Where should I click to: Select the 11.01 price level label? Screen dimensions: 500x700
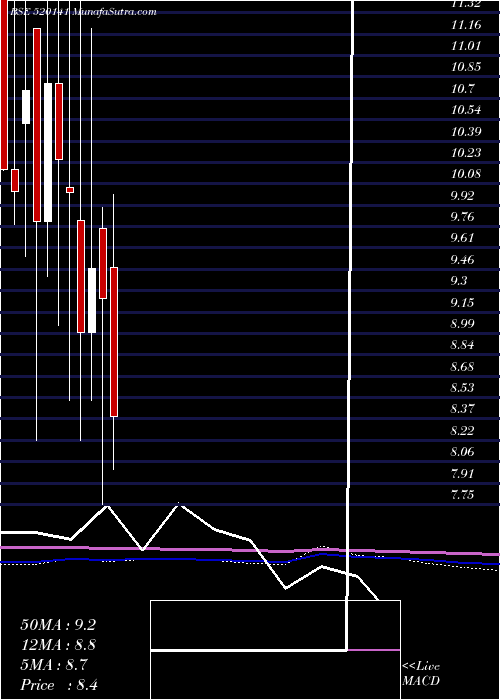(466, 46)
